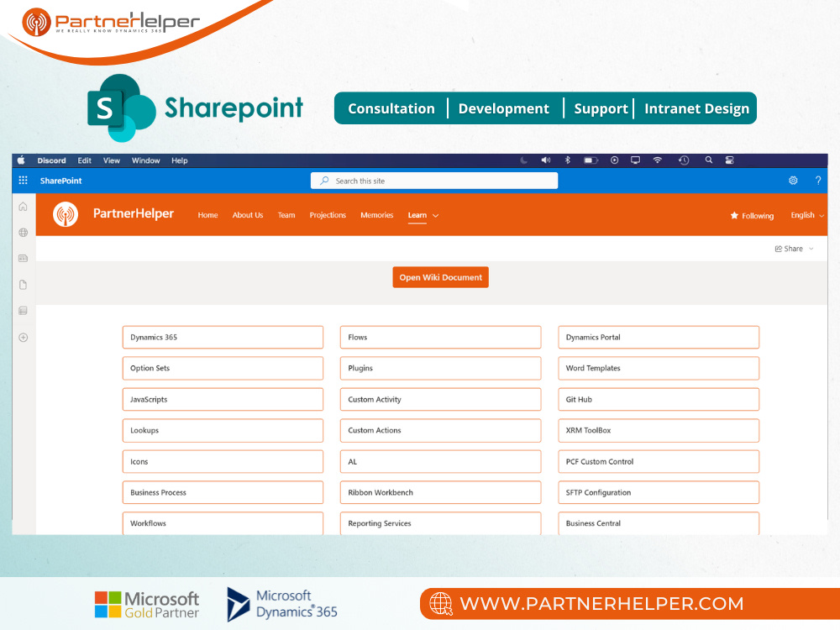Screen dimensions: 840x630
Task: Click the volume speaker icon in menu bar
Action: [x=545, y=160]
